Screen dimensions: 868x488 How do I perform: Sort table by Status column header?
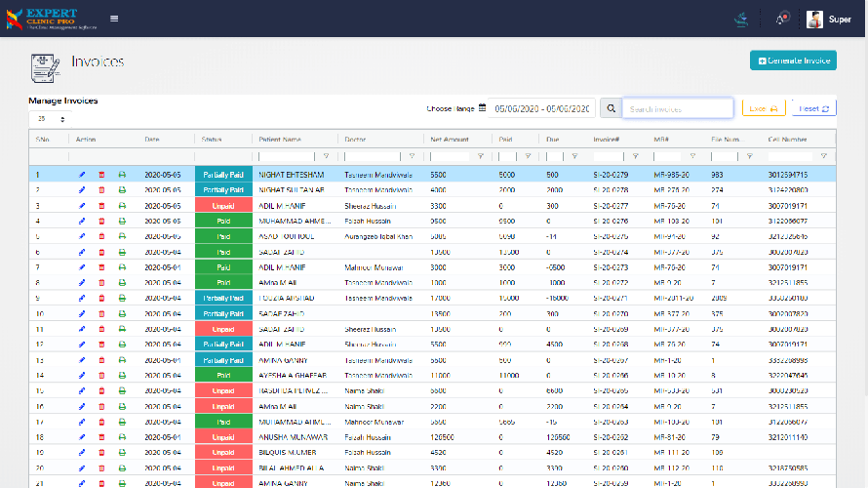point(212,140)
